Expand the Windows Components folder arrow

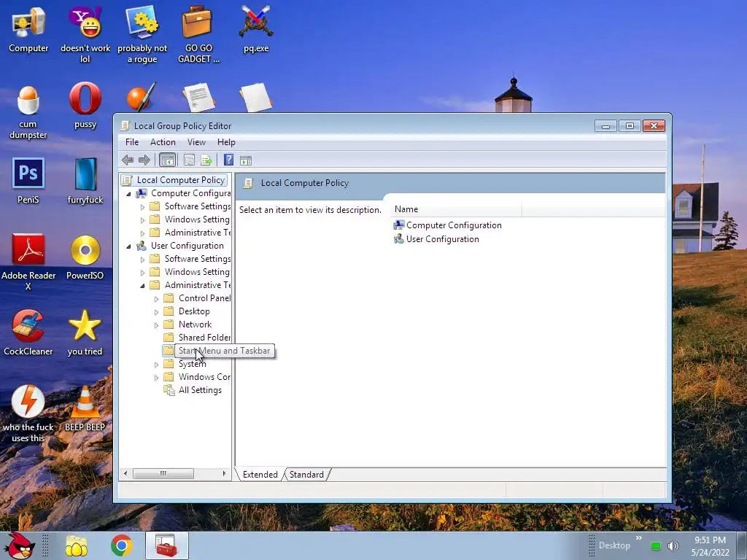[156, 378]
